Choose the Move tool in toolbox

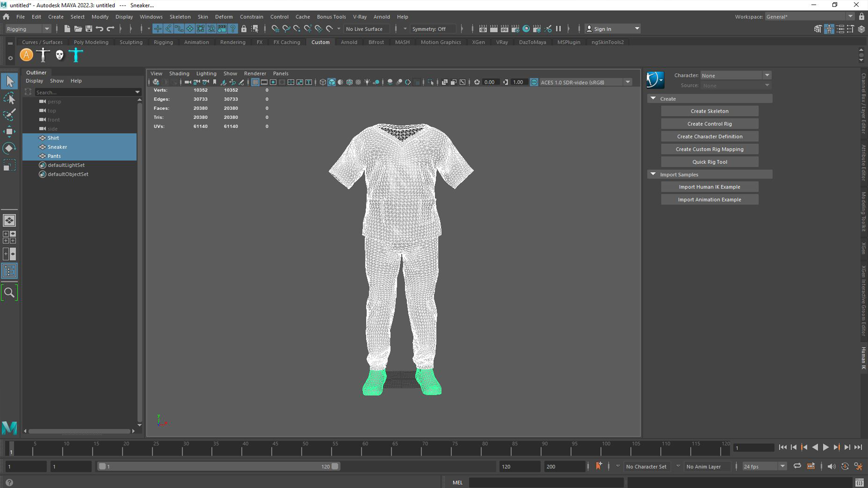9,131
